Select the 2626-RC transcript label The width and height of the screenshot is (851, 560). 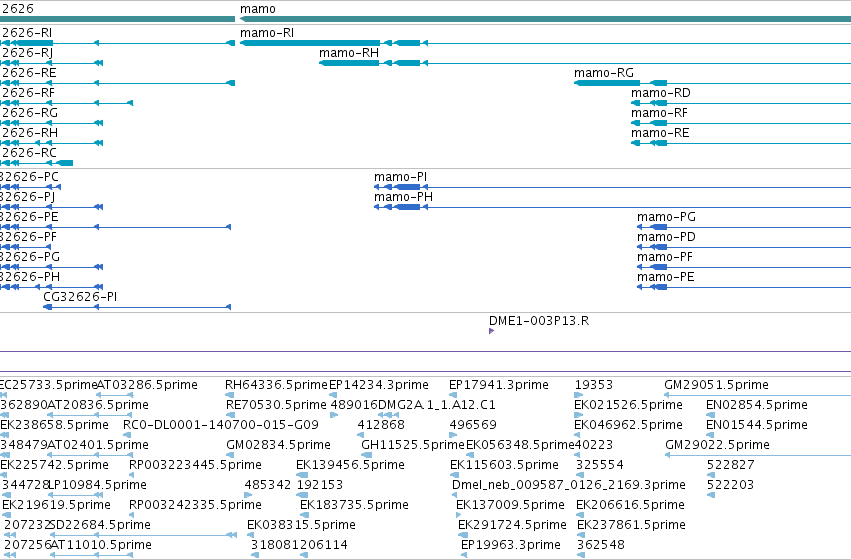(x=29, y=153)
